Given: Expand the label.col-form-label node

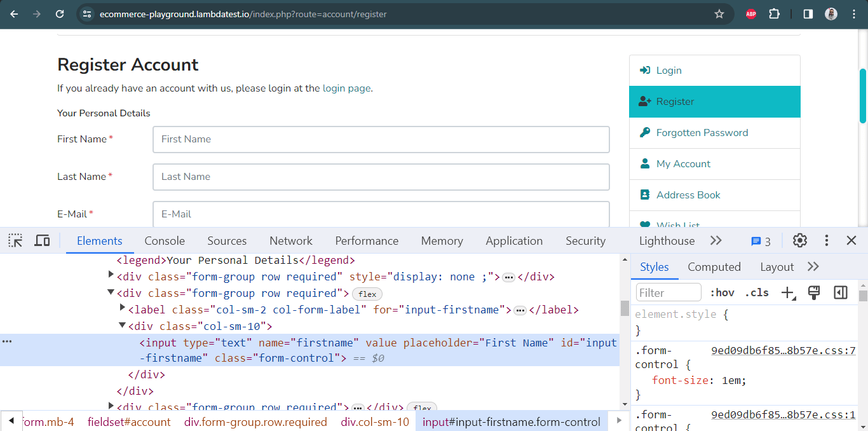Looking at the screenshot, I should click(x=122, y=309).
